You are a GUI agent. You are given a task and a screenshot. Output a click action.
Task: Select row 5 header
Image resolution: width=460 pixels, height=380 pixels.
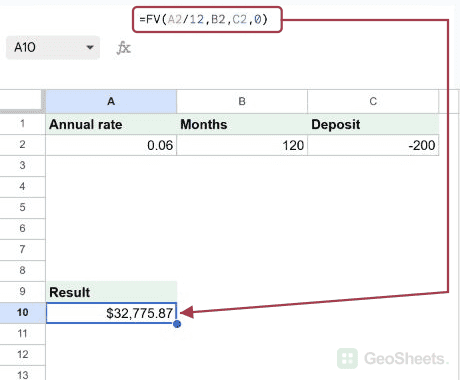coord(22,208)
